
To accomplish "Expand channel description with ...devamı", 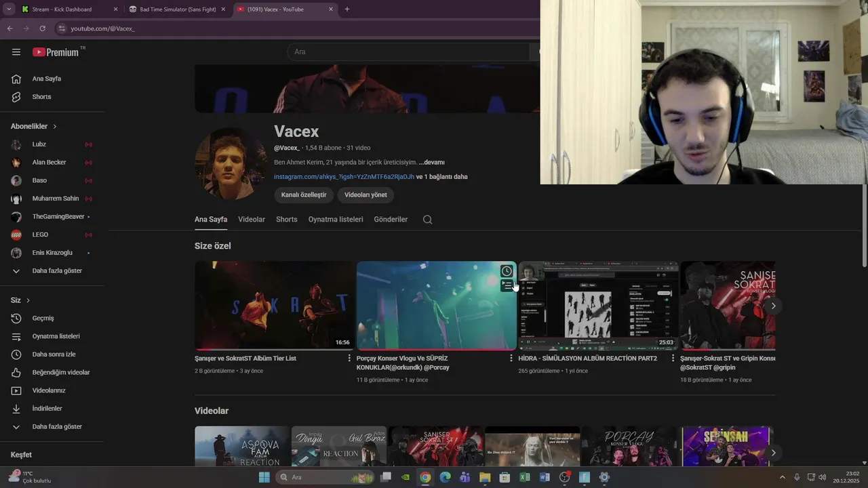I will coord(431,163).
